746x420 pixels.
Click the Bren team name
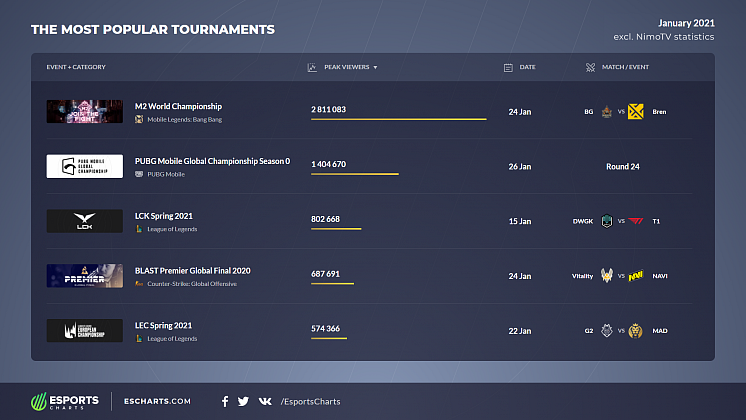(659, 112)
